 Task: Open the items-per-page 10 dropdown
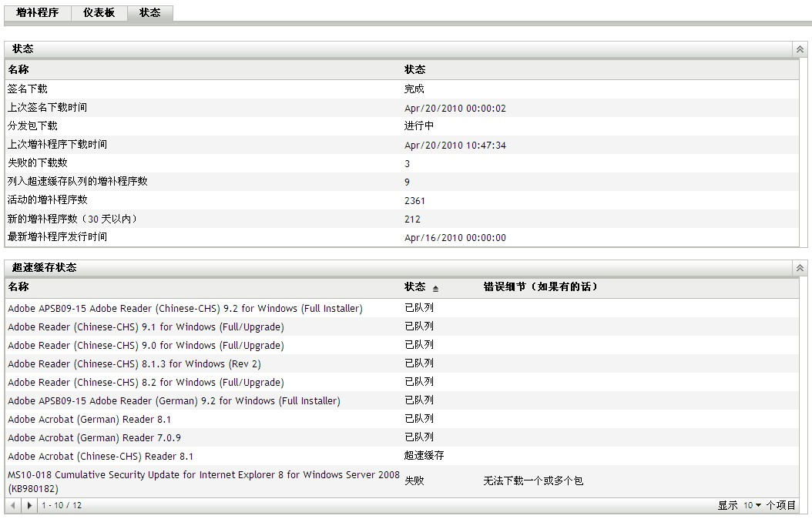[753, 506]
